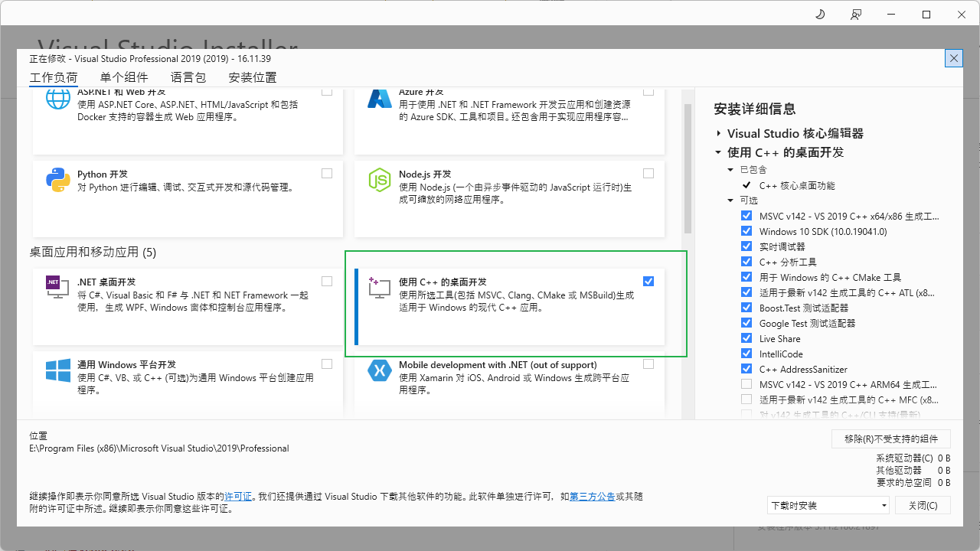Collapse 使用 C++ 的桌面开发 details section
The image size is (980, 551).
click(719, 152)
